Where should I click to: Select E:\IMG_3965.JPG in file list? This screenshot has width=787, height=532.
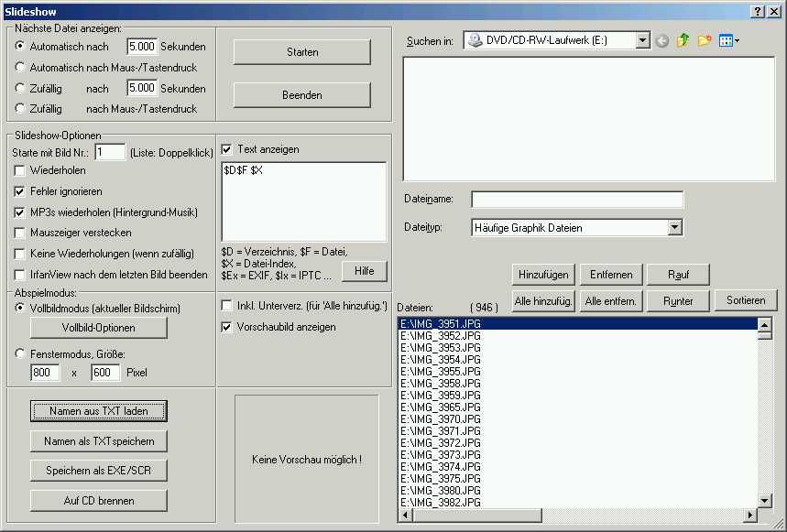point(442,407)
